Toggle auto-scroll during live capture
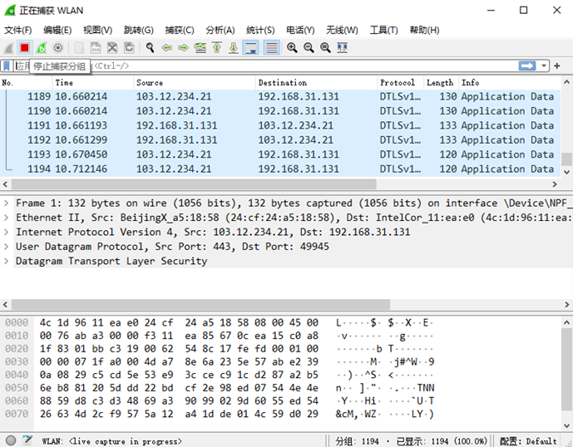The image size is (573, 447). pyautogui.click(x=251, y=48)
